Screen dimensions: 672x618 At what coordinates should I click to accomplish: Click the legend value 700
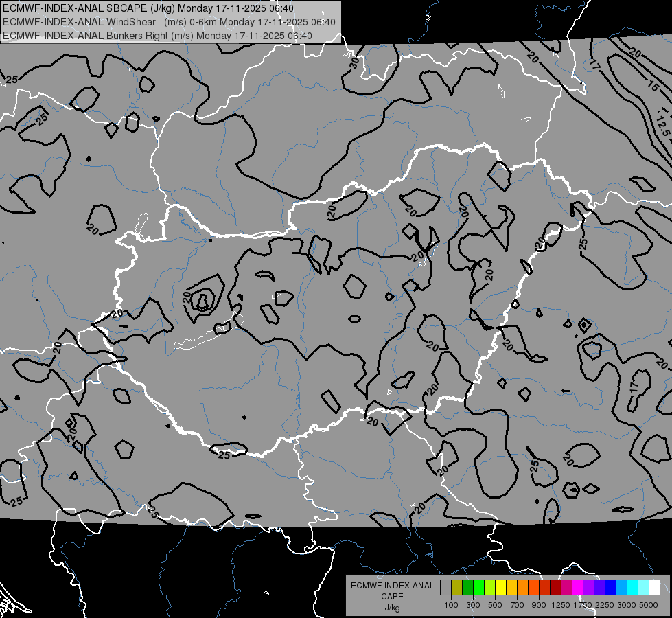tap(518, 605)
